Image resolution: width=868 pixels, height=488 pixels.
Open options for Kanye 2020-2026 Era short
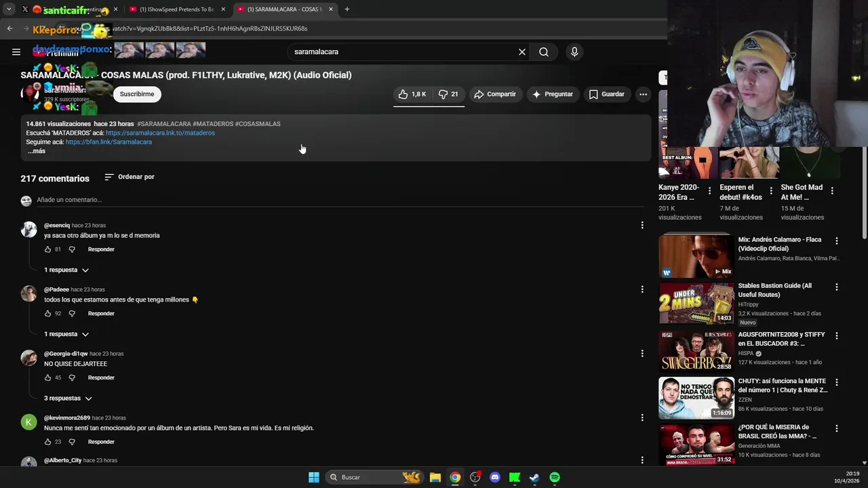[x=709, y=191]
